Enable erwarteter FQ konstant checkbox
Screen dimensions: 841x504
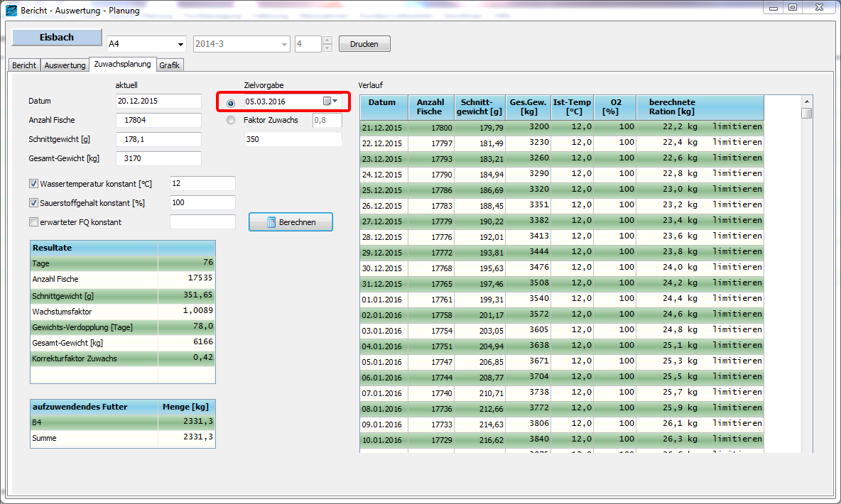tap(34, 222)
